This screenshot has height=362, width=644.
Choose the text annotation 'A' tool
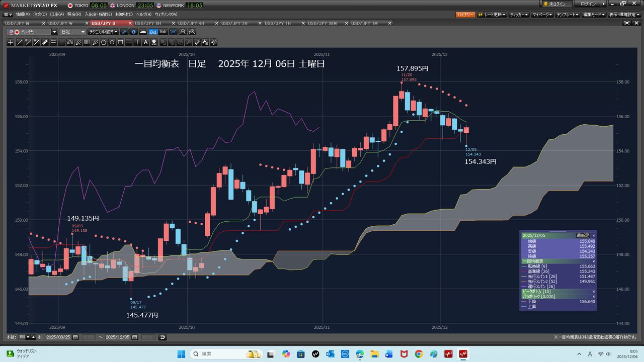pos(146,42)
